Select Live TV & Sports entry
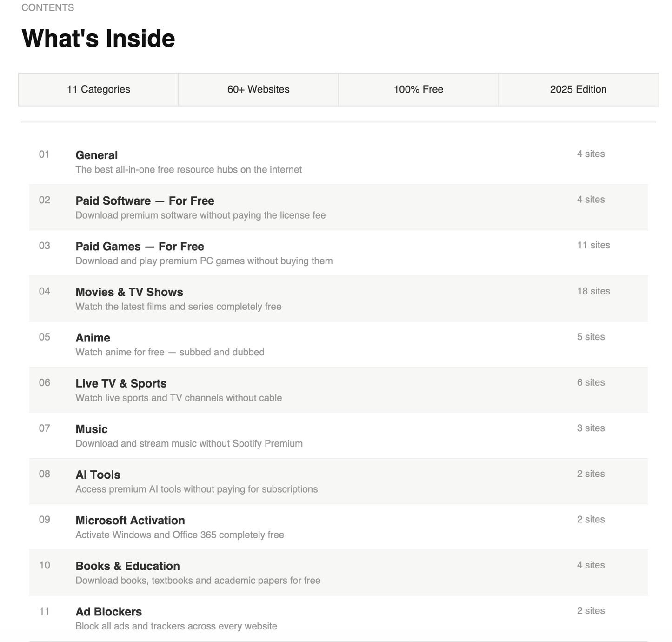 338,389
